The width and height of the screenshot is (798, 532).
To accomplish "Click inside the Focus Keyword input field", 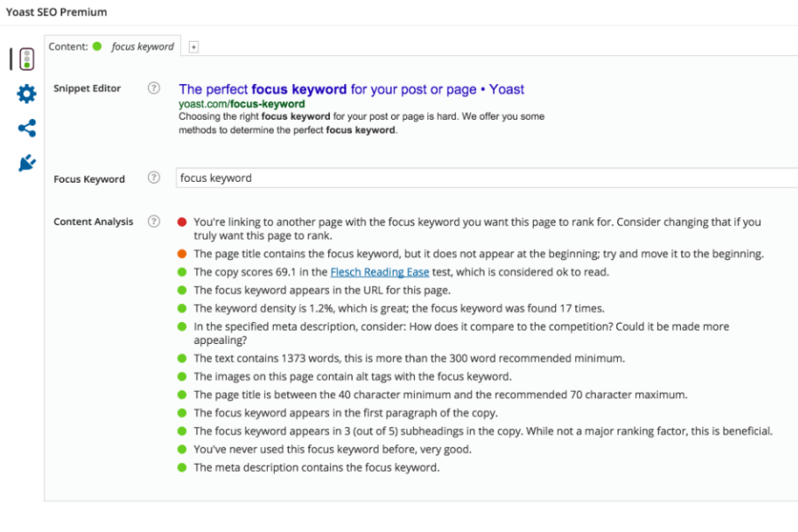I will [487, 177].
